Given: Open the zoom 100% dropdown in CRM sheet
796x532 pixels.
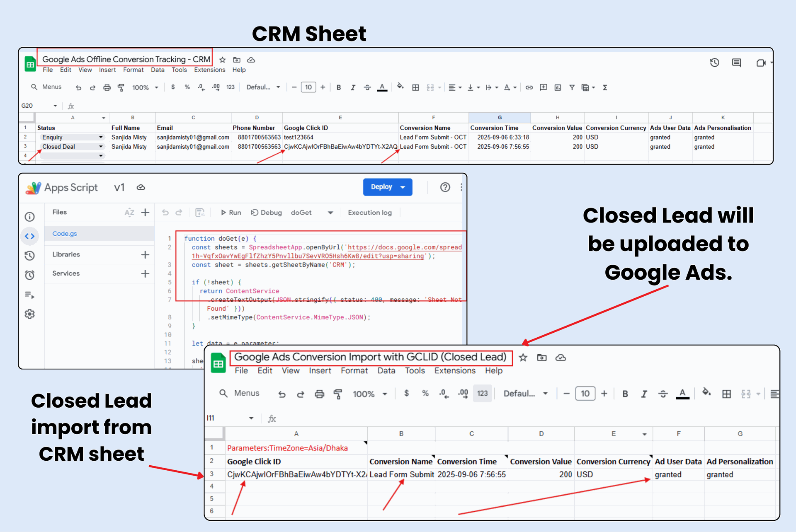Looking at the screenshot, I should pos(145,87).
